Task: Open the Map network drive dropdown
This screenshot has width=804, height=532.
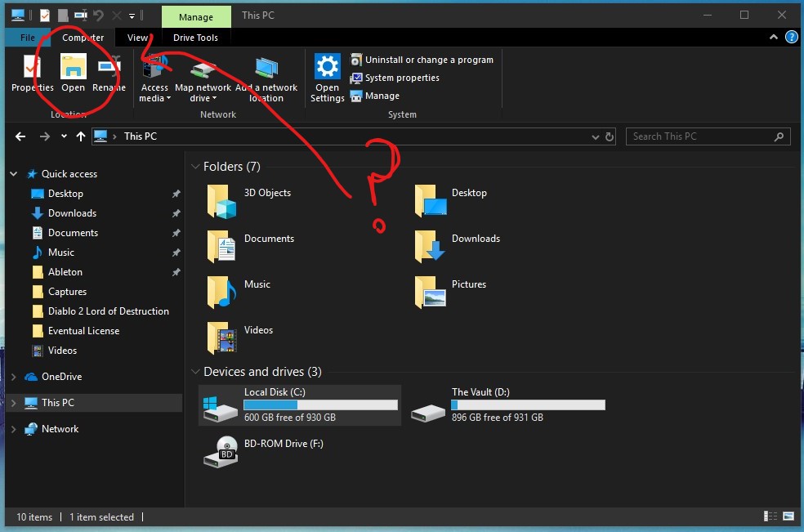Action: coord(203,98)
